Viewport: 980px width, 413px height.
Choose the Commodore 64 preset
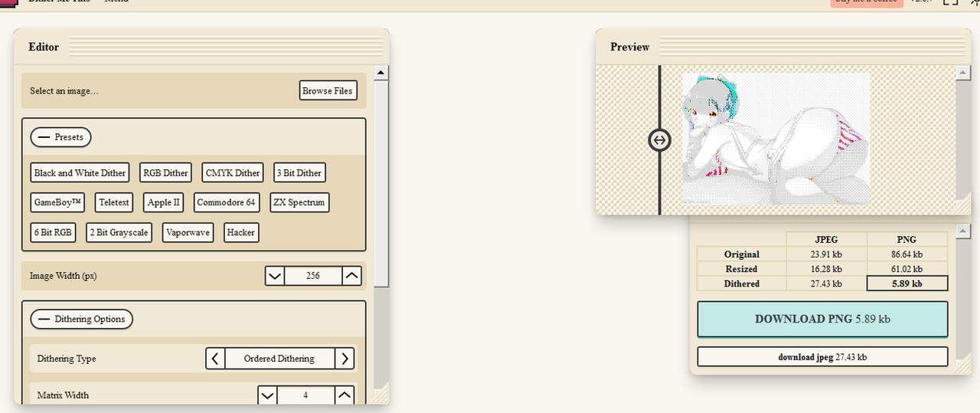[x=227, y=203]
